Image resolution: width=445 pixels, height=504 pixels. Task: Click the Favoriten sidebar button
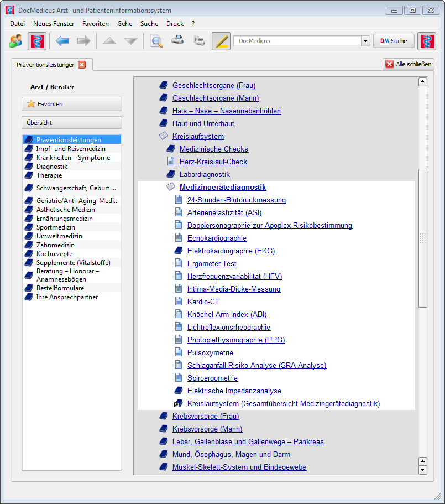(72, 104)
